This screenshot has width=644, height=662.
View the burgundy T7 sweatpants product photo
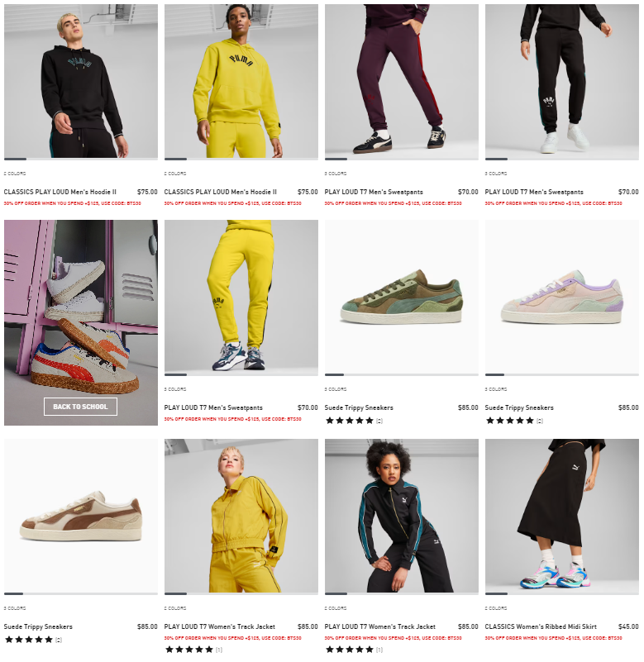402,81
